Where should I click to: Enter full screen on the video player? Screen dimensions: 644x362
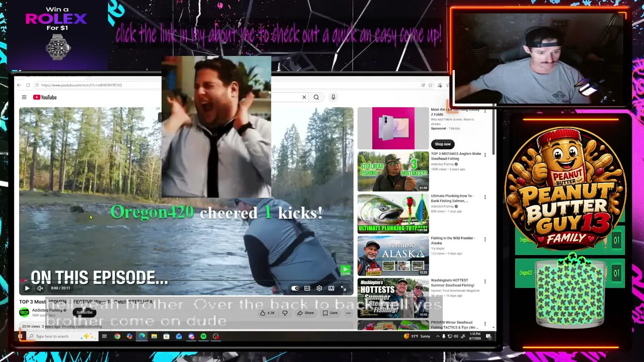[x=343, y=288]
